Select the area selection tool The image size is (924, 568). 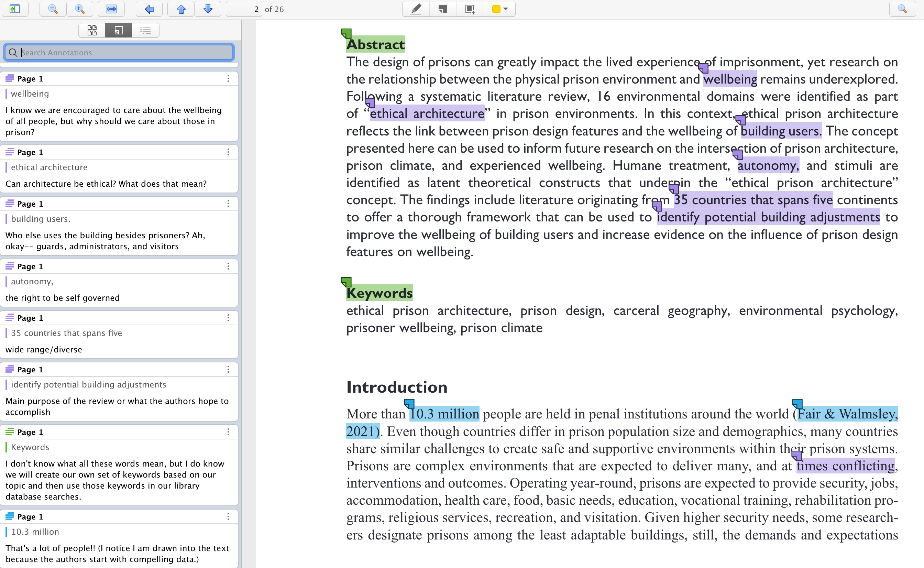470,9
